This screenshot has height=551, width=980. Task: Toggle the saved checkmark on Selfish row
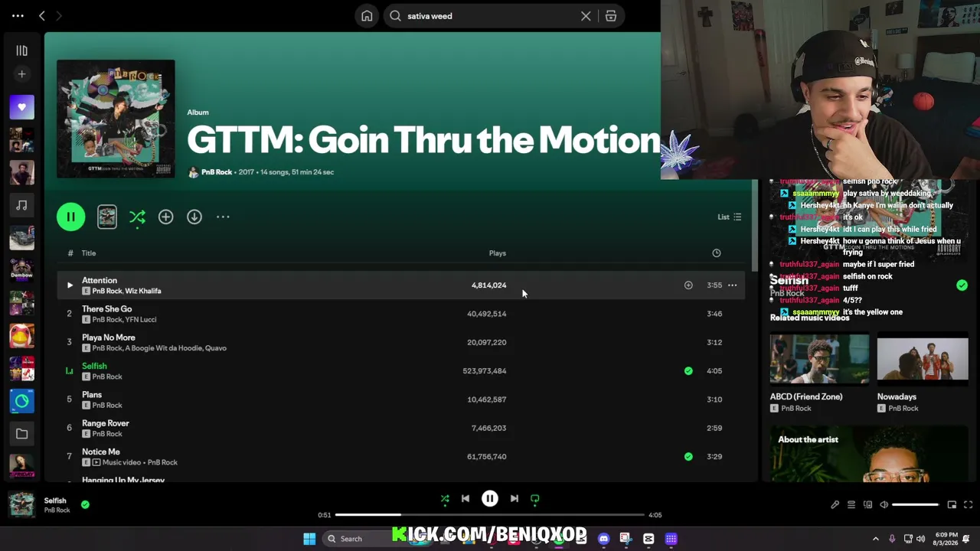688,371
